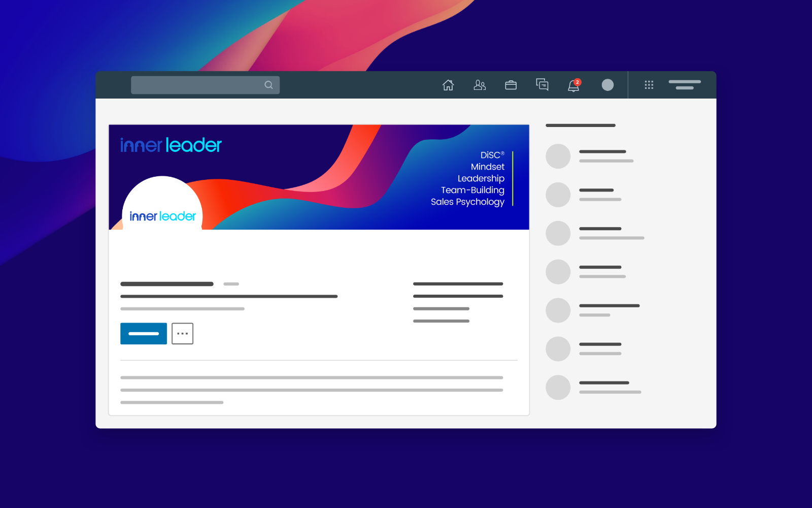812x508 pixels.
Task: Click the 'Sales Psychology' text in banner
Action: pyautogui.click(x=467, y=202)
